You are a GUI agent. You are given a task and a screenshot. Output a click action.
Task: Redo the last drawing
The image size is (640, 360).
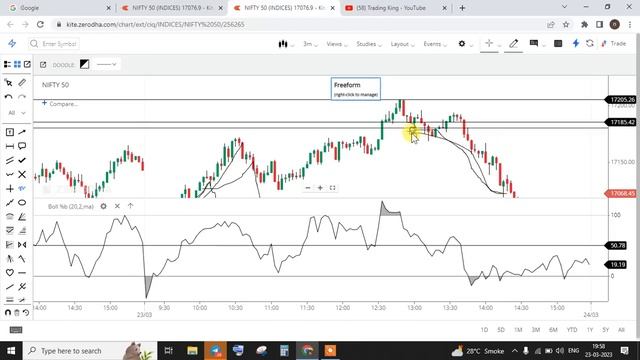pos(22,97)
